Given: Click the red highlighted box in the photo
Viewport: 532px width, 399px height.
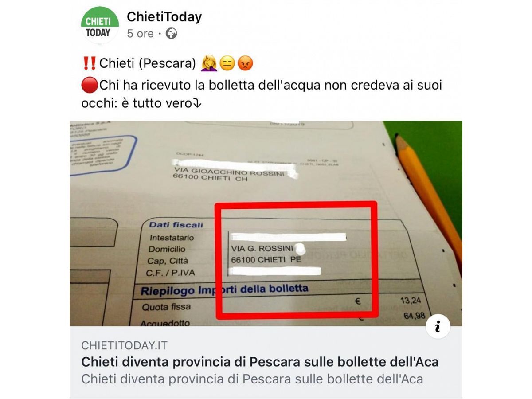Looking at the screenshot, I should click(296, 261).
